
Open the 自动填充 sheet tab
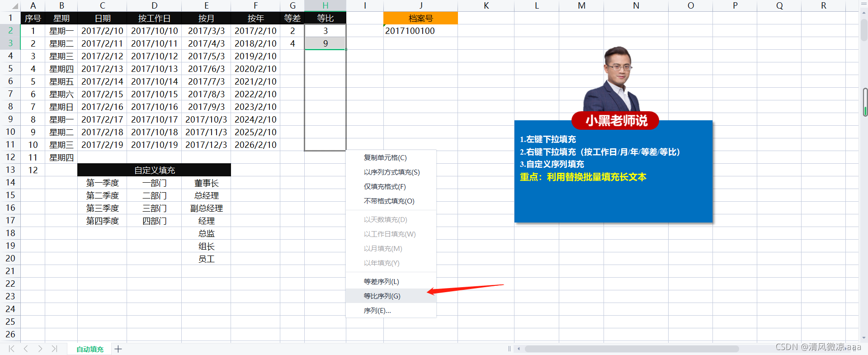[90, 349]
